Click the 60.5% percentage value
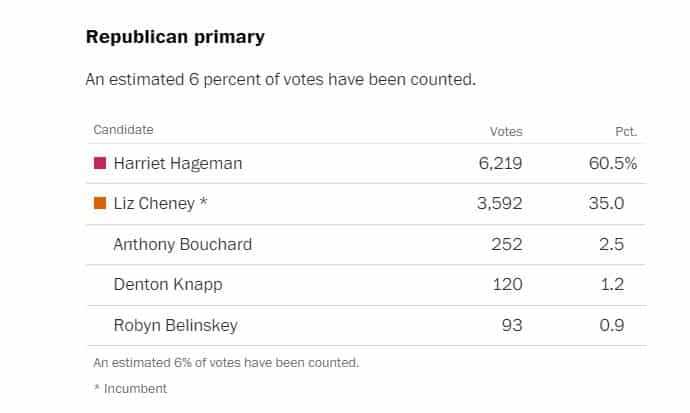The width and height of the screenshot is (690, 413). [613, 164]
